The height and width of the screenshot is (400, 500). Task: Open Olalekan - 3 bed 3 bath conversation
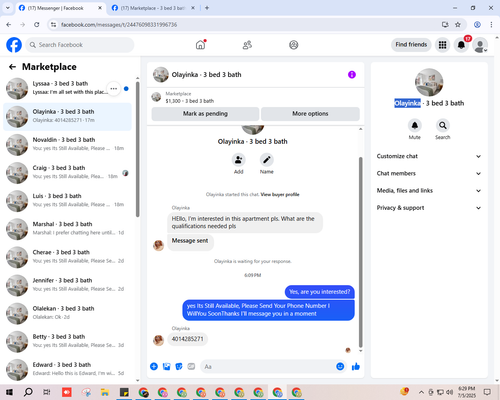coord(67,314)
